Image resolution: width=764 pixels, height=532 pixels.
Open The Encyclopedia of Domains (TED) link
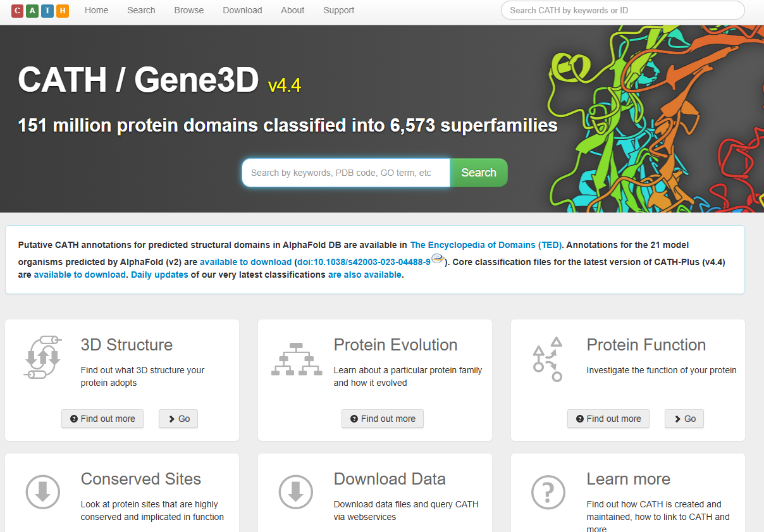486,245
